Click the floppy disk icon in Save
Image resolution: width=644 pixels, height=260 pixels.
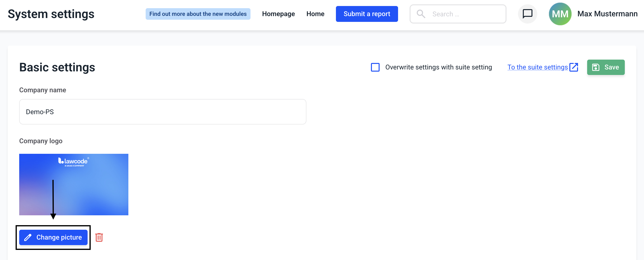click(596, 67)
